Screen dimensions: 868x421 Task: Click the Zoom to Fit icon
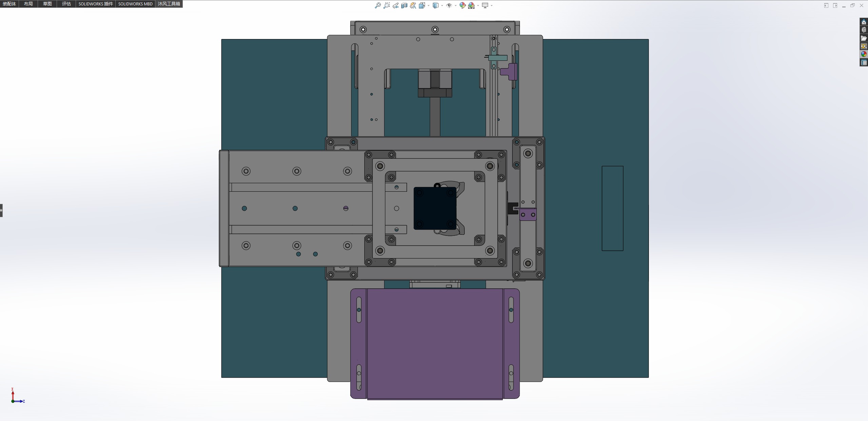pos(378,5)
